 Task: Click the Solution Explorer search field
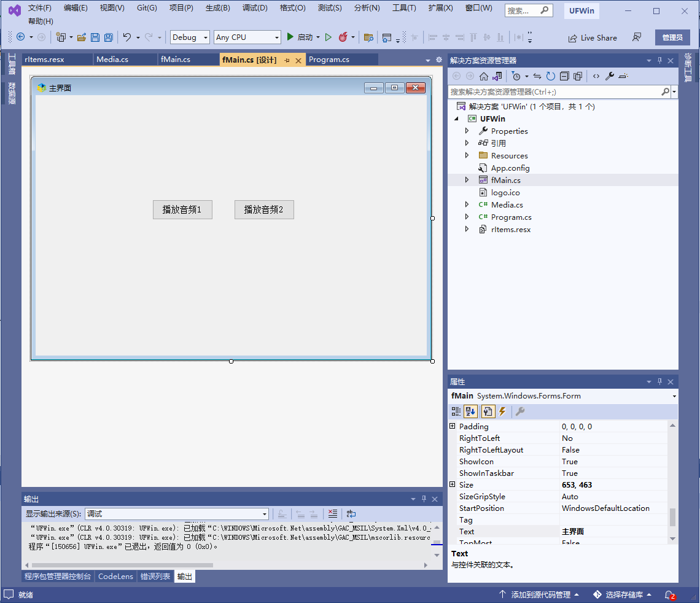pyautogui.click(x=554, y=92)
